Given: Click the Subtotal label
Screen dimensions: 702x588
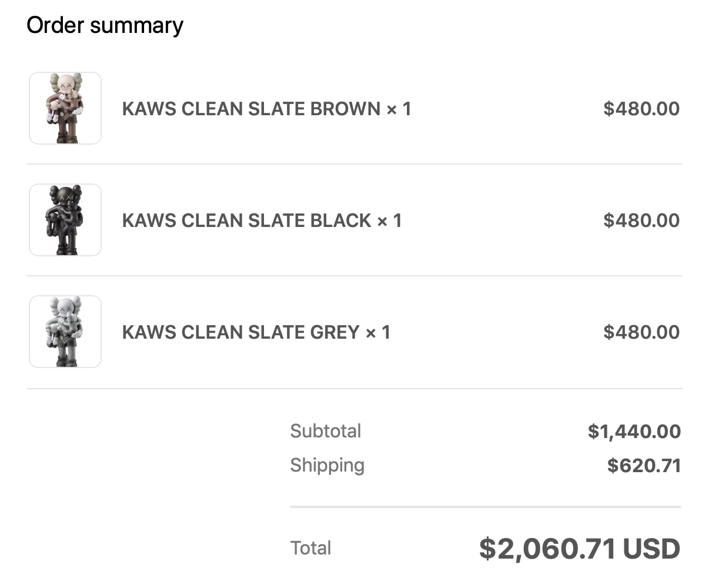Looking at the screenshot, I should coord(326,431).
